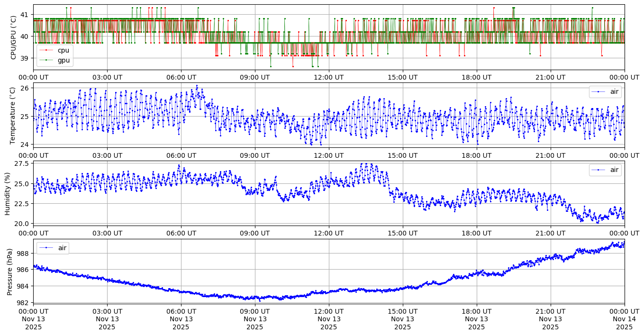Click the air legend in Temperature plot
The width and height of the screenshot is (644, 335).
(x=605, y=92)
